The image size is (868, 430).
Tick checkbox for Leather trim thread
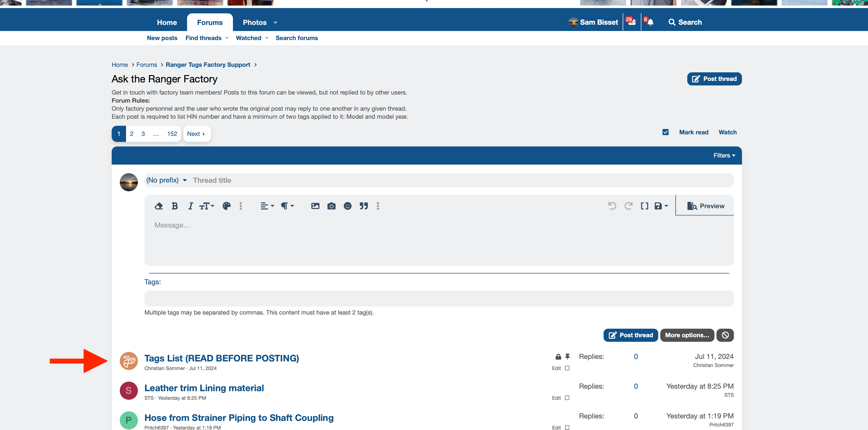(567, 398)
